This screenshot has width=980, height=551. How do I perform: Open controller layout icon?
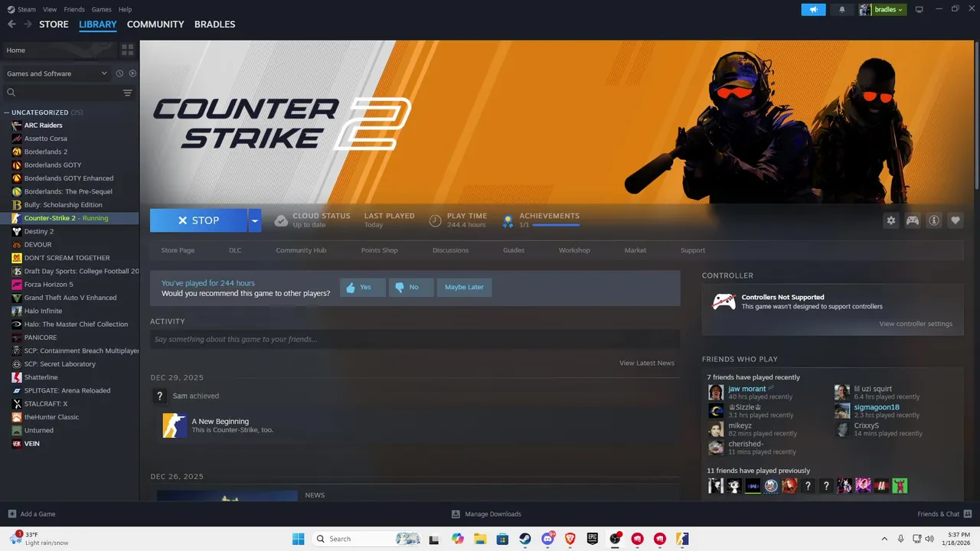pos(913,220)
